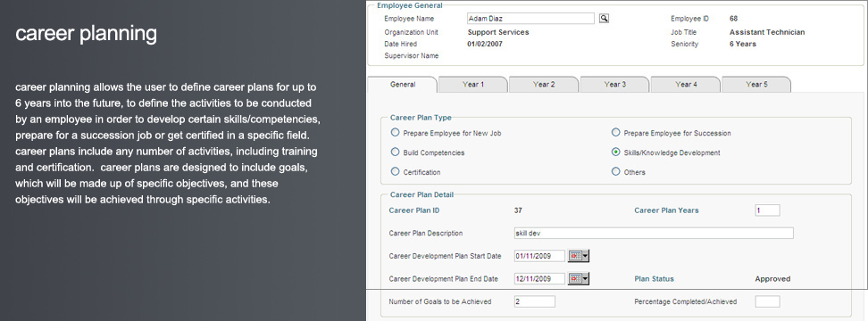Click the Number of Goals field
Image resolution: width=868 pixels, height=321 pixels.
pyautogui.click(x=534, y=301)
